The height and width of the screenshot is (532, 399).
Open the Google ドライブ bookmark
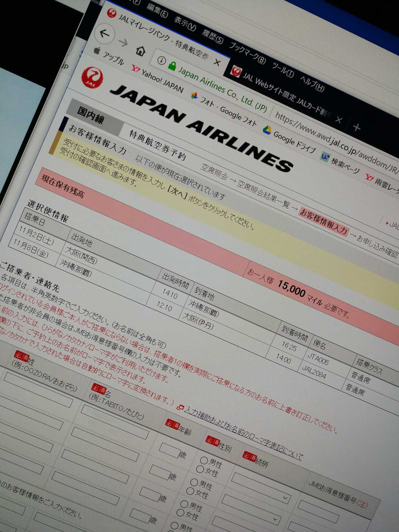(x=289, y=139)
